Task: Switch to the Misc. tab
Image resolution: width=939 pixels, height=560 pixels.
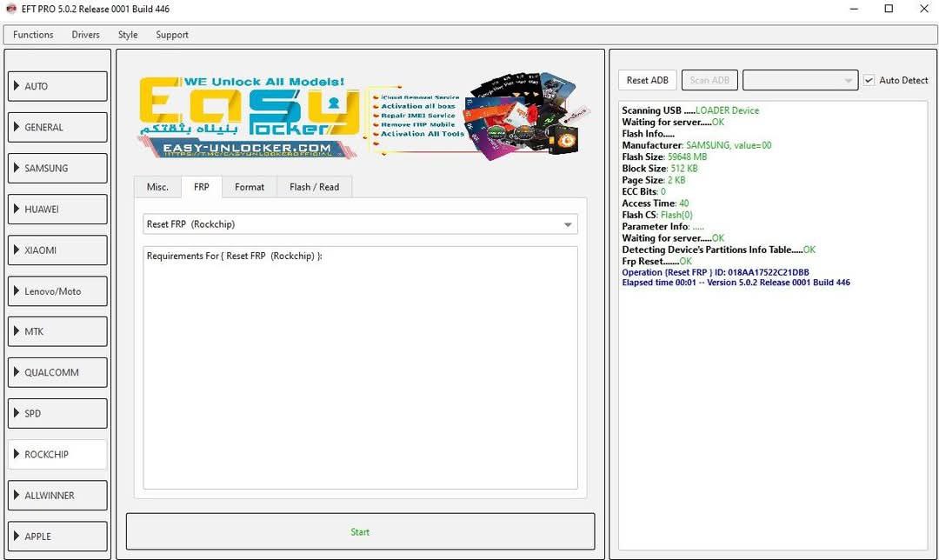Action: [x=157, y=187]
